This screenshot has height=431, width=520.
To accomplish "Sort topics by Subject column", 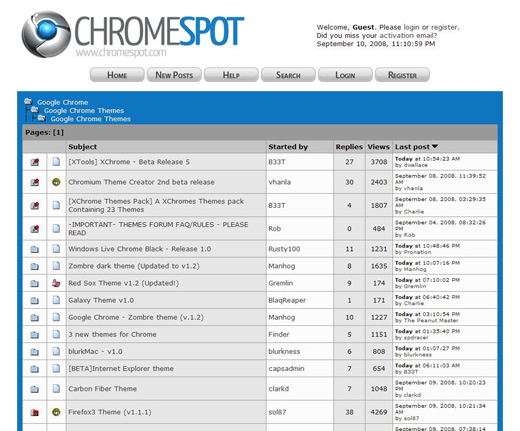I will (82, 147).
